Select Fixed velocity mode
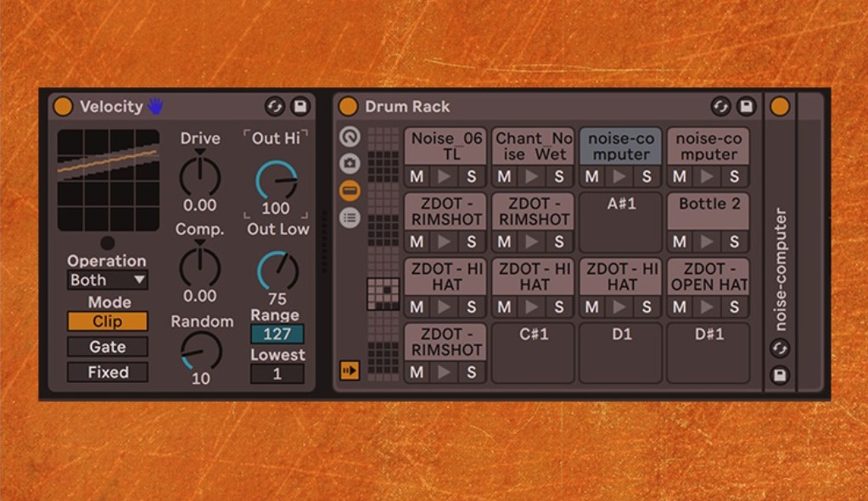This screenshot has height=501, width=868. click(108, 373)
